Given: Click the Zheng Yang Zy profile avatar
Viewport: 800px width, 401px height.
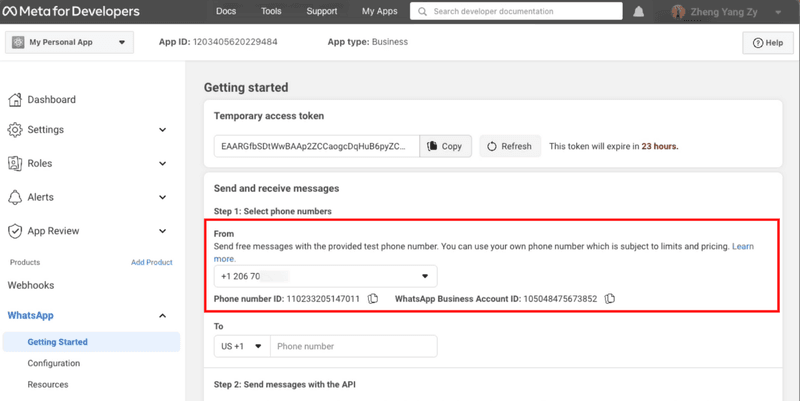Looking at the screenshot, I should [678, 12].
